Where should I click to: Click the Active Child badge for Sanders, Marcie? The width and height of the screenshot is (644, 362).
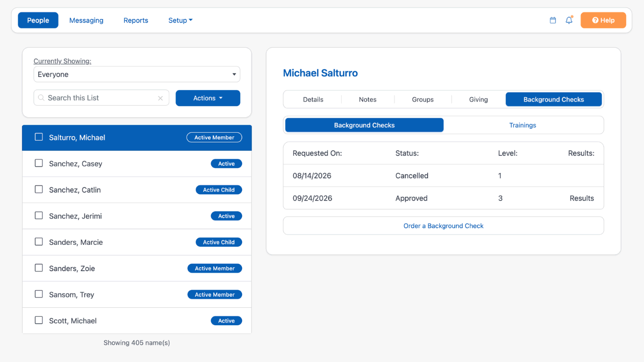tap(219, 242)
